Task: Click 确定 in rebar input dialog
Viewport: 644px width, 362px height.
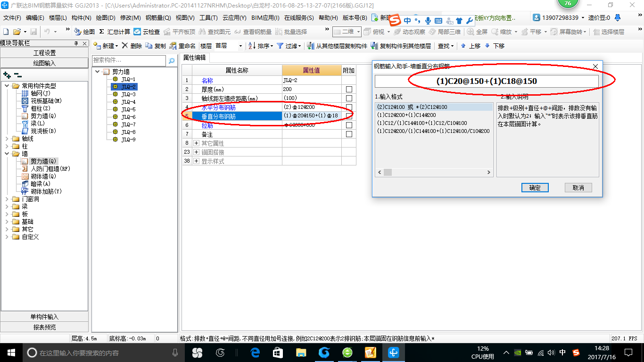Action: [535, 188]
